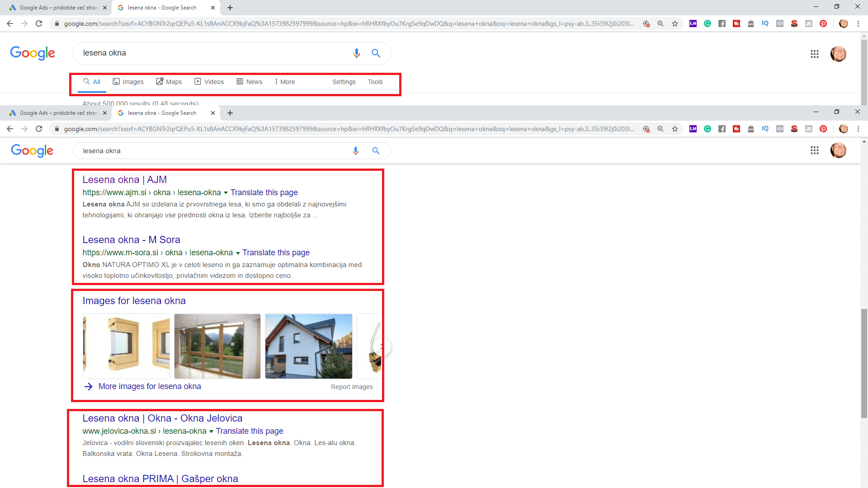868x488 pixels.
Task: Expand dropdown arrow next to jelovica-okna.si URL
Action: click(x=211, y=432)
